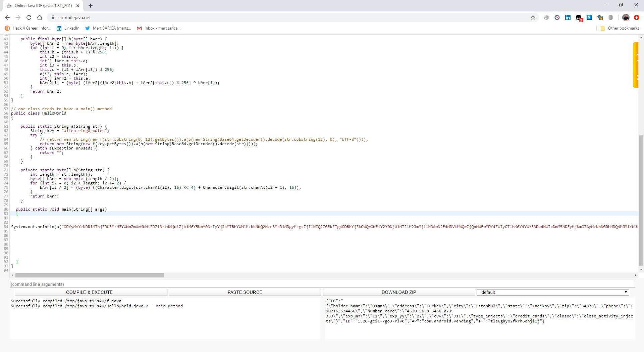Image resolution: width=644 pixels, height=352 pixels.
Task: Click COMPILE & EXECUTE button
Action: click(91, 293)
